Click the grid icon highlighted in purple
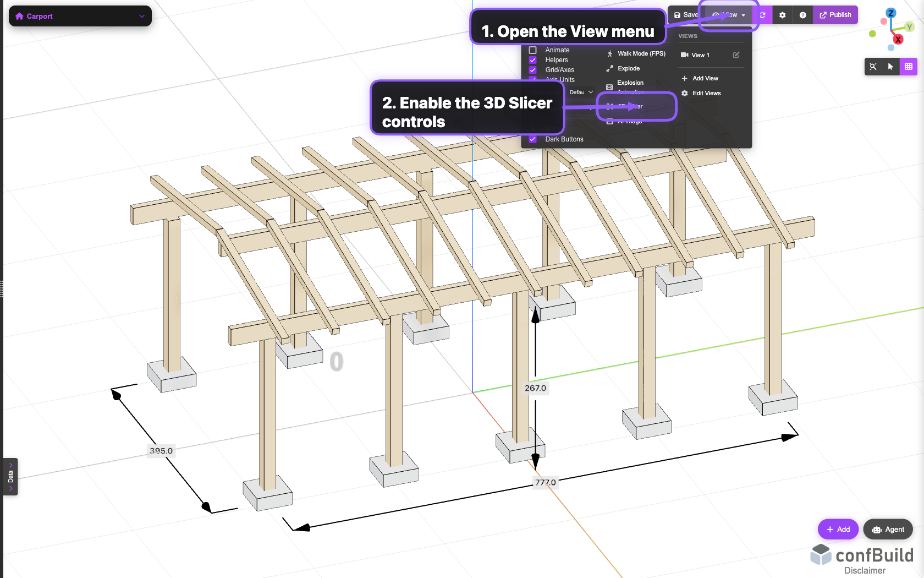This screenshot has height=578, width=924. click(909, 67)
